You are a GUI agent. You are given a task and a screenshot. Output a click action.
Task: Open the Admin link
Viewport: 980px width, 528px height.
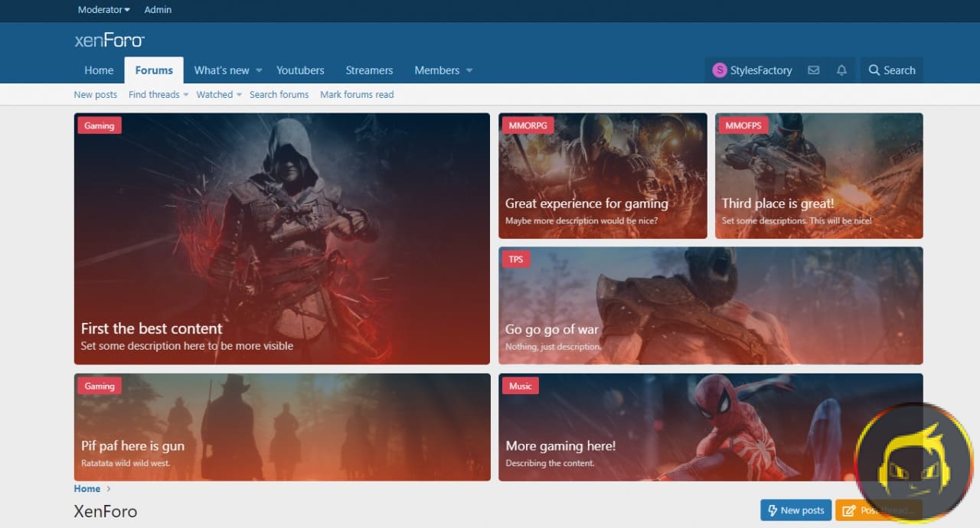point(158,10)
